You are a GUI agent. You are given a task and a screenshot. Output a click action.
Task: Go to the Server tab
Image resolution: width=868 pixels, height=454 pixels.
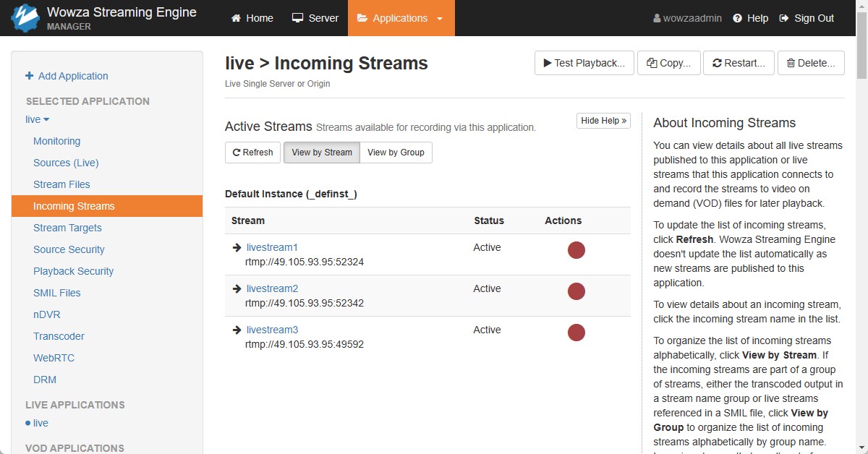click(x=315, y=18)
